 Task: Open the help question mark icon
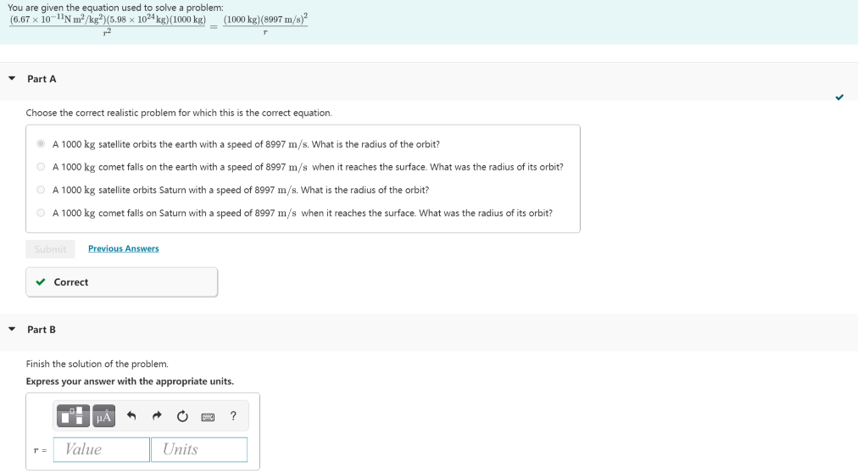233,416
